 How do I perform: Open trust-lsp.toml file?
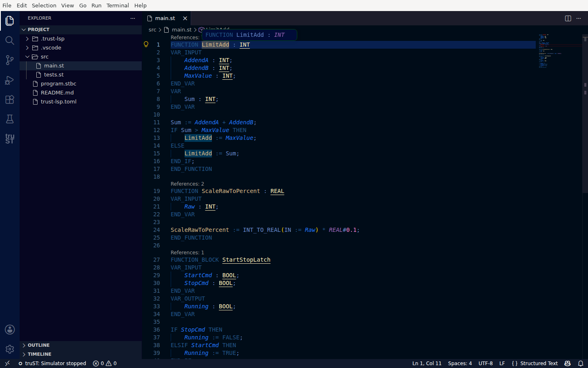click(x=81, y=101)
